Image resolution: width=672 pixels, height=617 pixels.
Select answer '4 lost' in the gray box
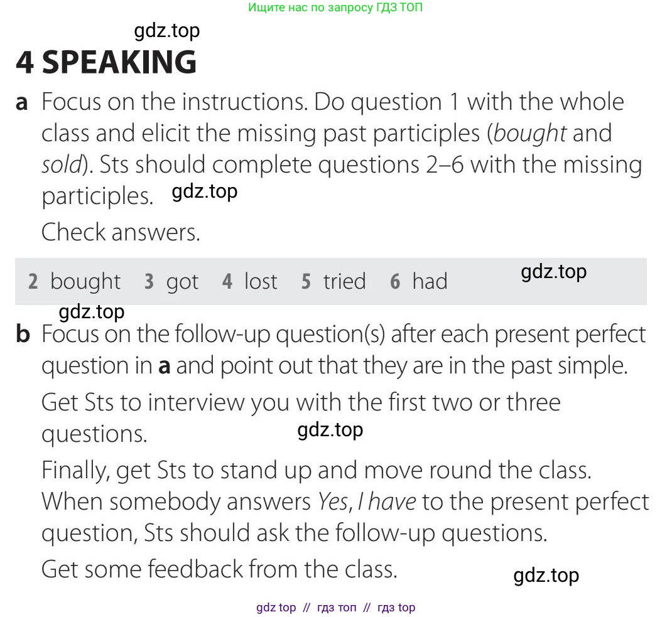(249, 282)
